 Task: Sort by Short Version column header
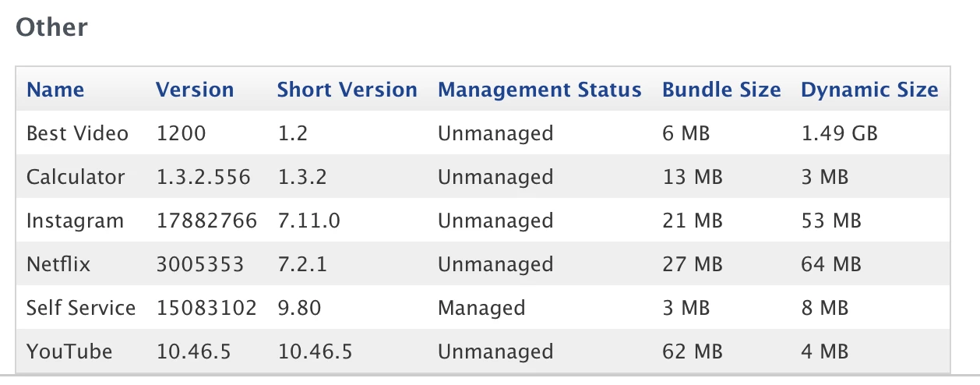[347, 90]
